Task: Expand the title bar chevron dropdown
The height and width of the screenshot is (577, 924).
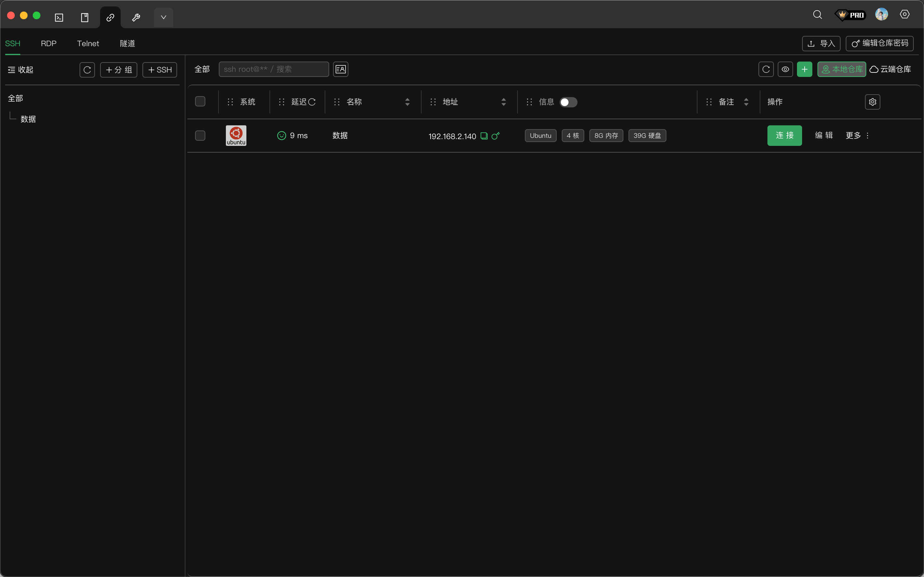Action: pyautogui.click(x=163, y=18)
